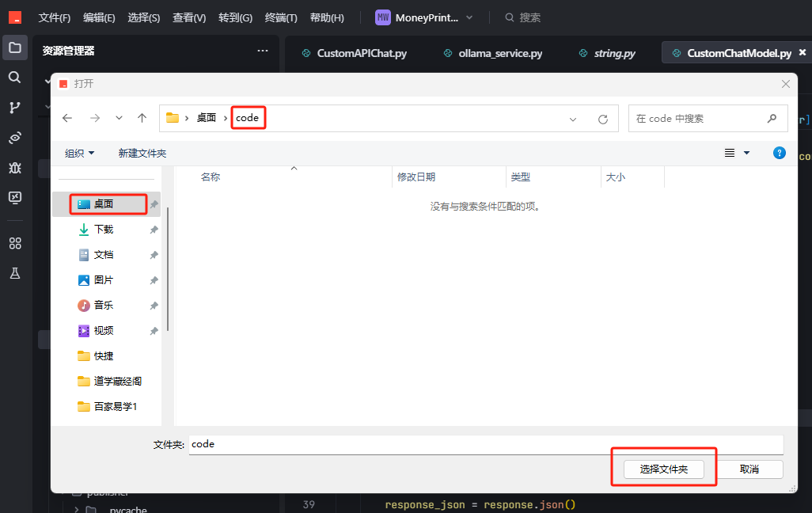The height and width of the screenshot is (513, 812).
Task: Expand the chevron before 桌面 in address bar
Action: click(x=187, y=118)
